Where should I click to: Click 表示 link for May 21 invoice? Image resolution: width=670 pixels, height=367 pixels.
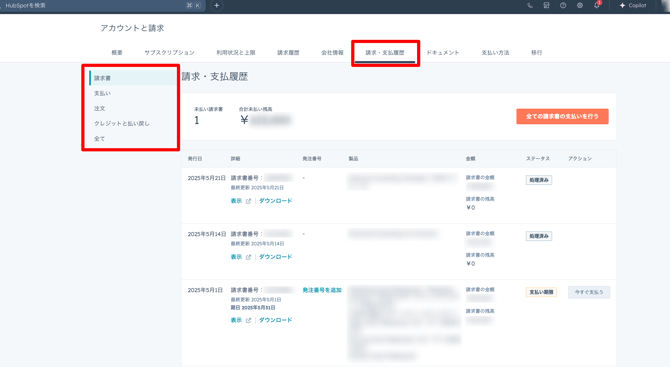click(236, 201)
